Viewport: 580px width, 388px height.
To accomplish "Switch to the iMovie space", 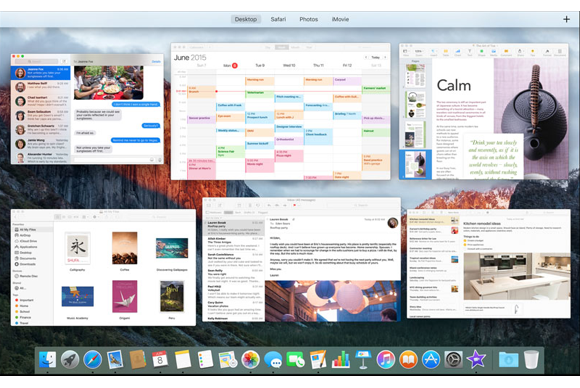I will [x=340, y=19].
